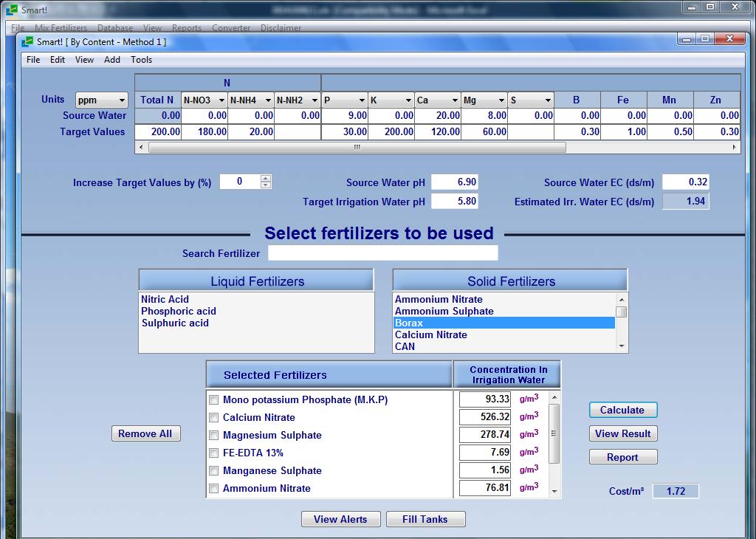Screen dimensions: 756x539
Task: Expand the N-NO3 column dropdown
Action: pos(221,100)
